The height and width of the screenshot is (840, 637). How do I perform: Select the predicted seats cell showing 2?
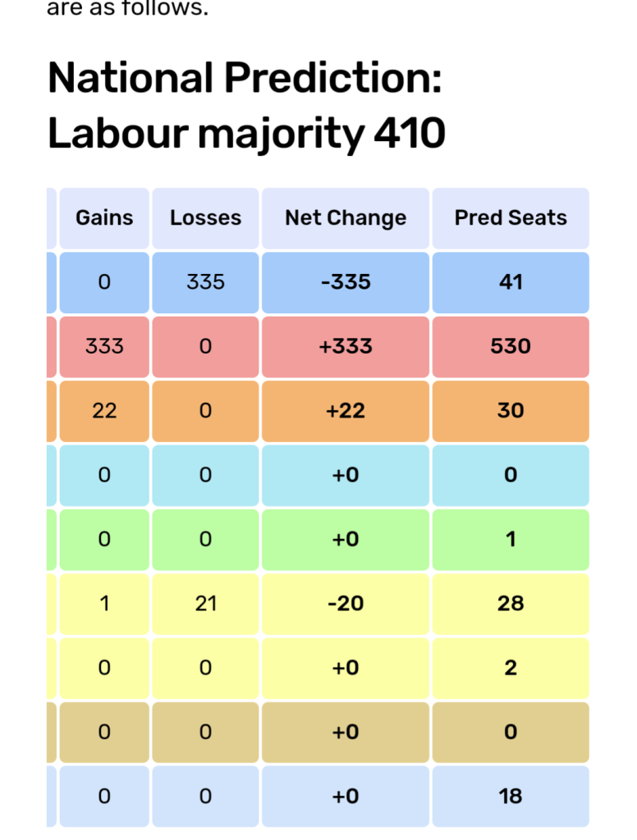coord(511,668)
